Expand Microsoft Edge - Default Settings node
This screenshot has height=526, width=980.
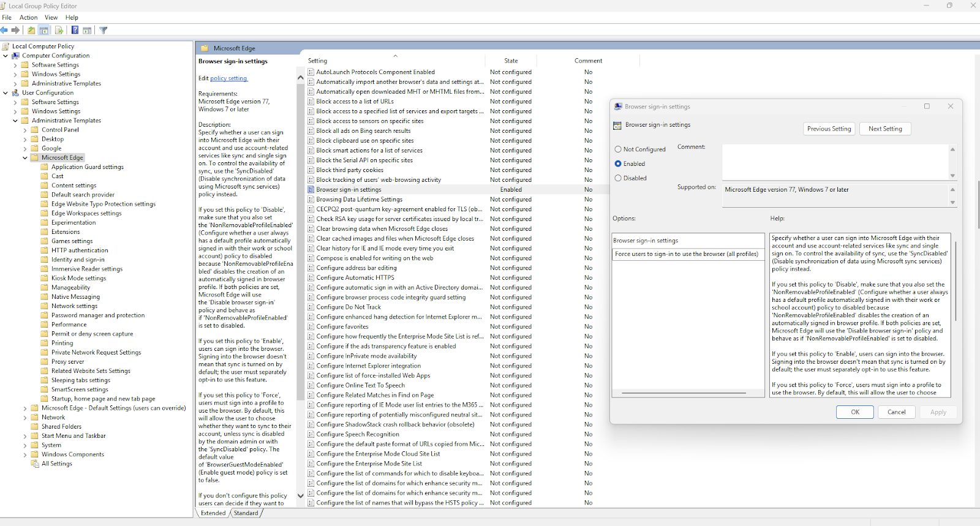[x=25, y=408]
